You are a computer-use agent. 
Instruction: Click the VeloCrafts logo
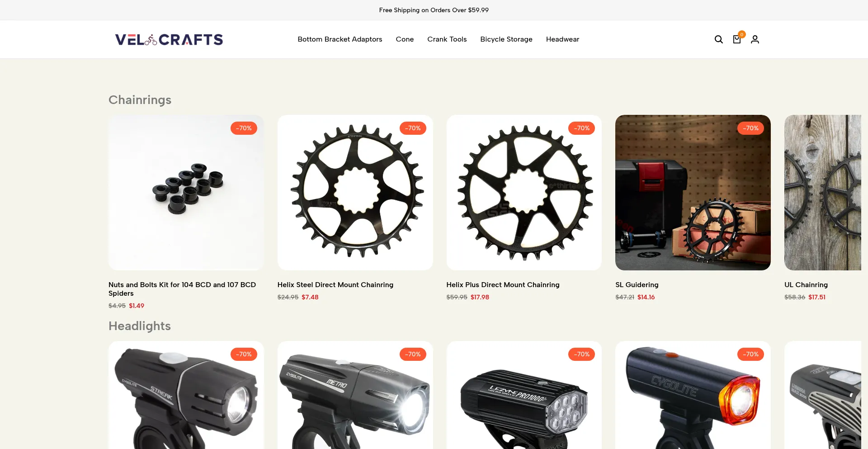coord(169,39)
